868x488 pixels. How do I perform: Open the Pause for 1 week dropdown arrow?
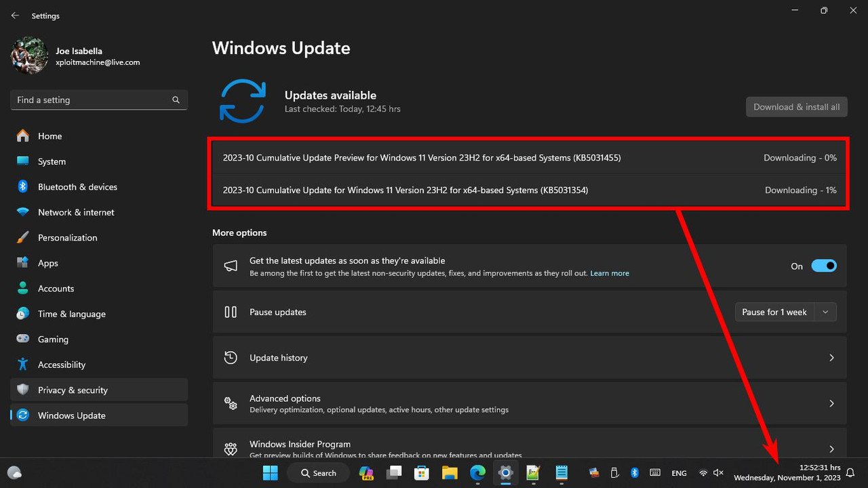825,312
